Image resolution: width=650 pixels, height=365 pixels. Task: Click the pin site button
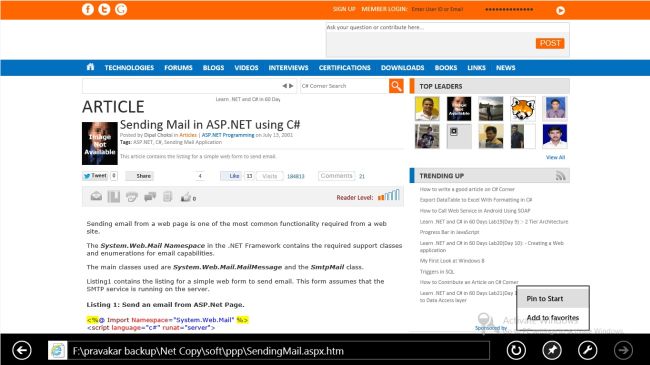coord(552,350)
